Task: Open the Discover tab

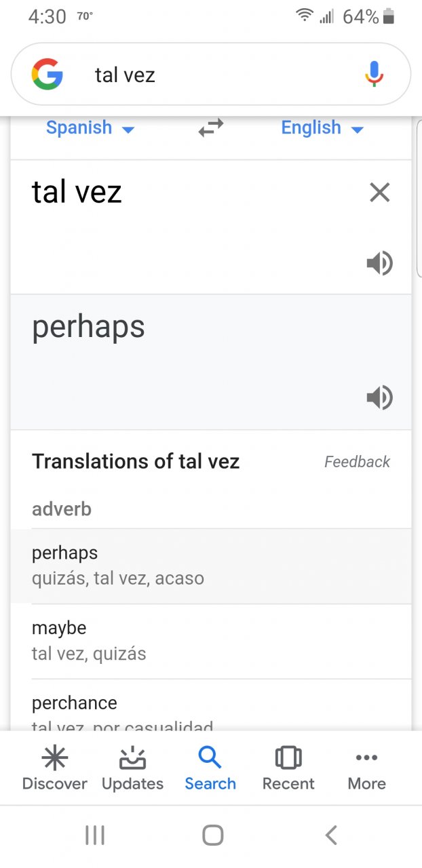Action: pyautogui.click(x=55, y=769)
